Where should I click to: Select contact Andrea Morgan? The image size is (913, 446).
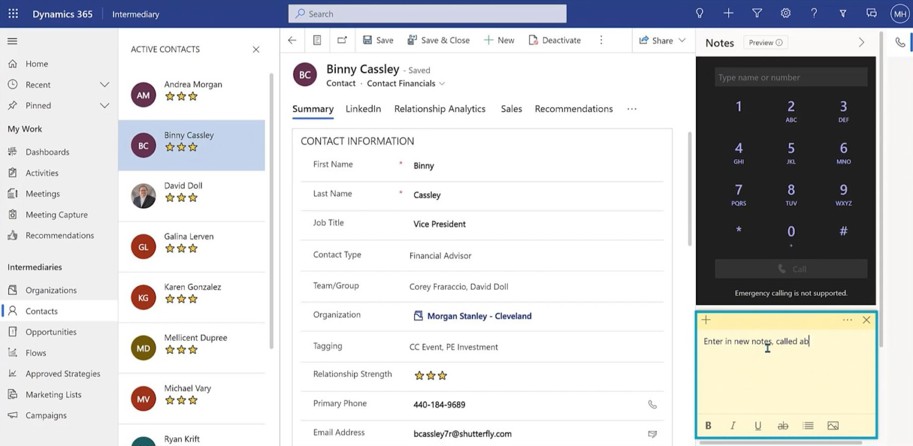(x=192, y=94)
